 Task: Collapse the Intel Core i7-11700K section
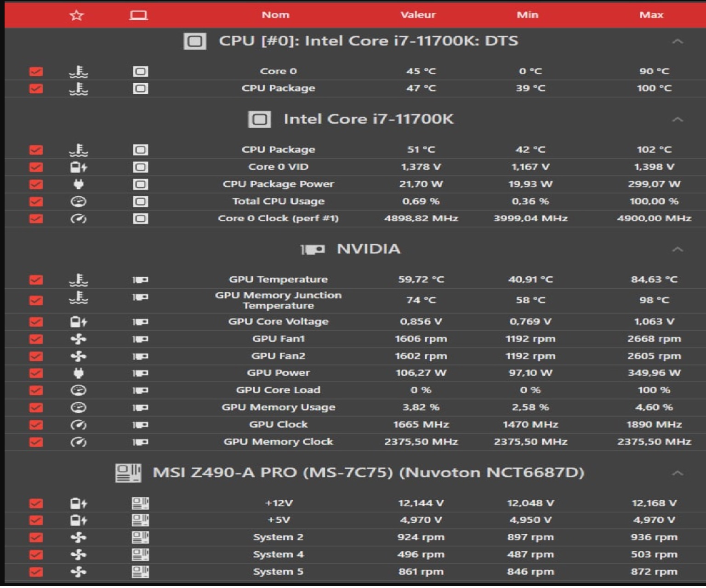(677, 120)
